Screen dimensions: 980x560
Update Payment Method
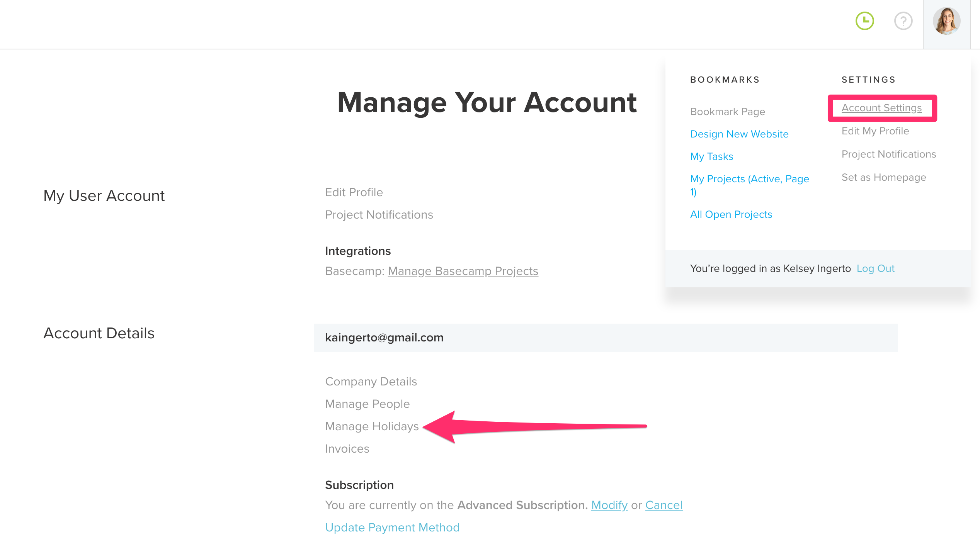392,527
